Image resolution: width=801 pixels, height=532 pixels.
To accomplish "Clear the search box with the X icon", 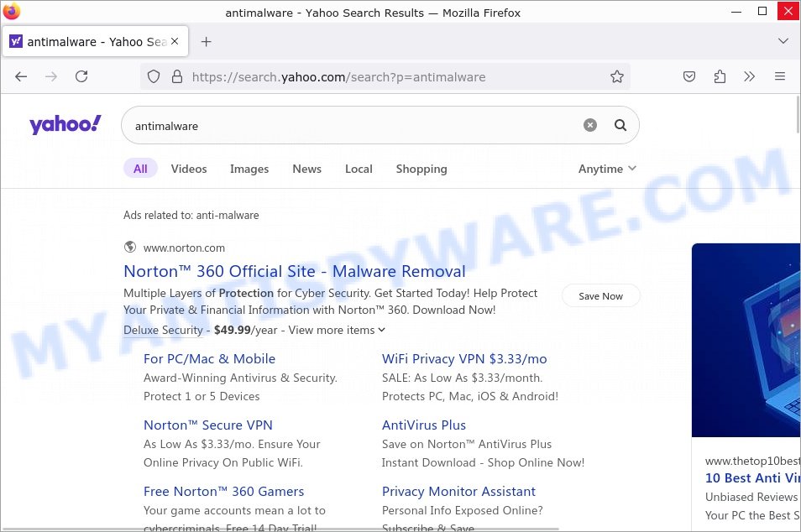I will [590, 125].
